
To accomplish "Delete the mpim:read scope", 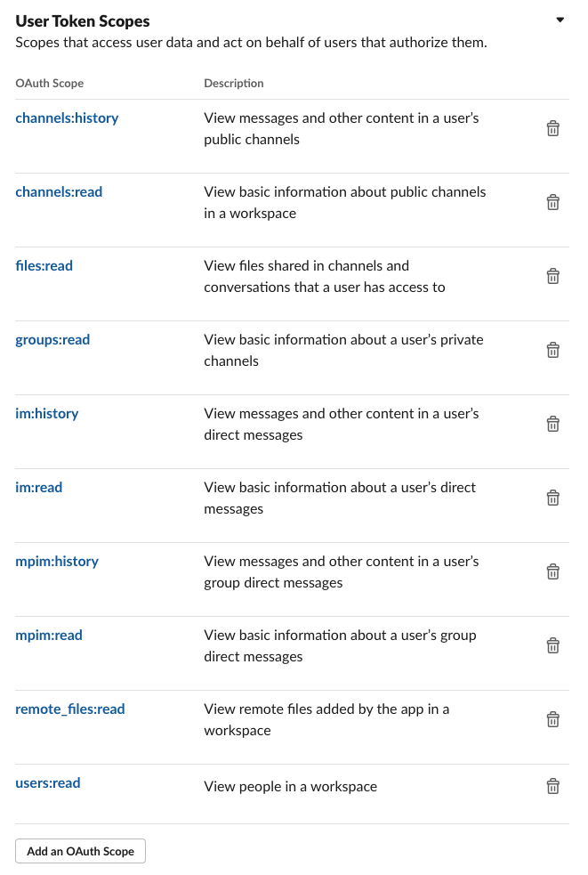I will coord(552,644).
